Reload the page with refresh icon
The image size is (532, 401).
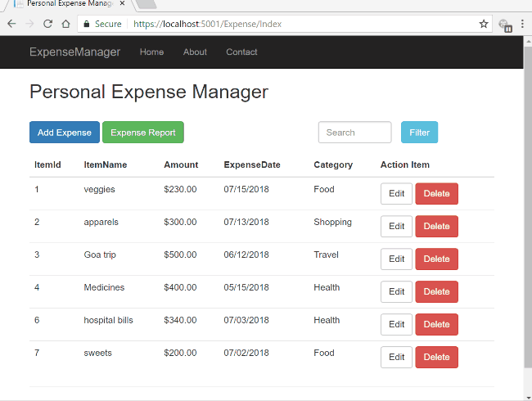tap(48, 24)
